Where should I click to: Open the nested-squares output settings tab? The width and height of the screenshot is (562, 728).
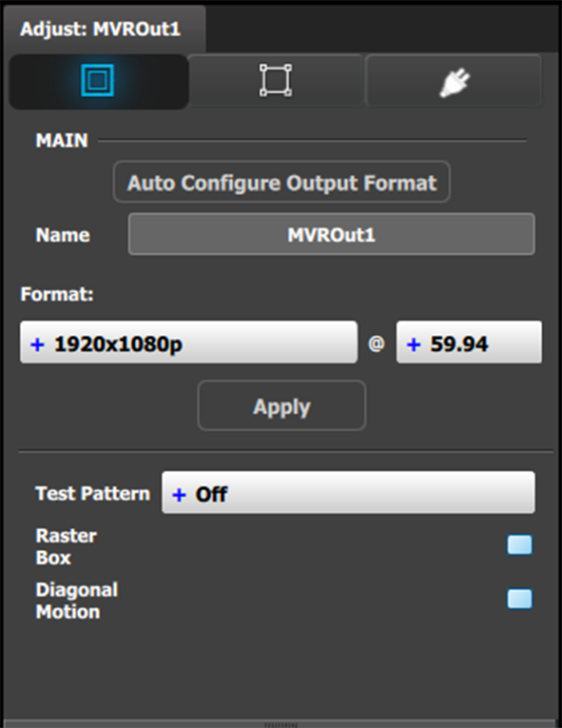pyautogui.click(x=98, y=81)
